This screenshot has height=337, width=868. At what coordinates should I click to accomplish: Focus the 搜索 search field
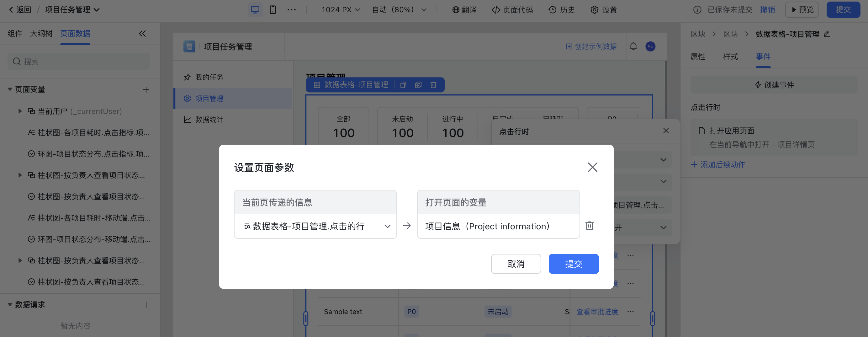(x=79, y=62)
